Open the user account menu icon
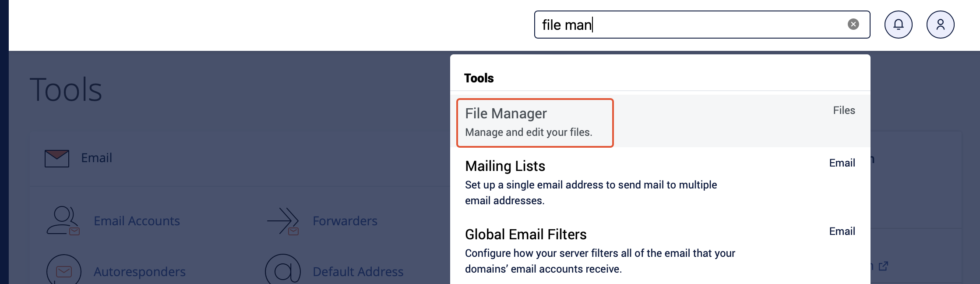 [x=940, y=25]
